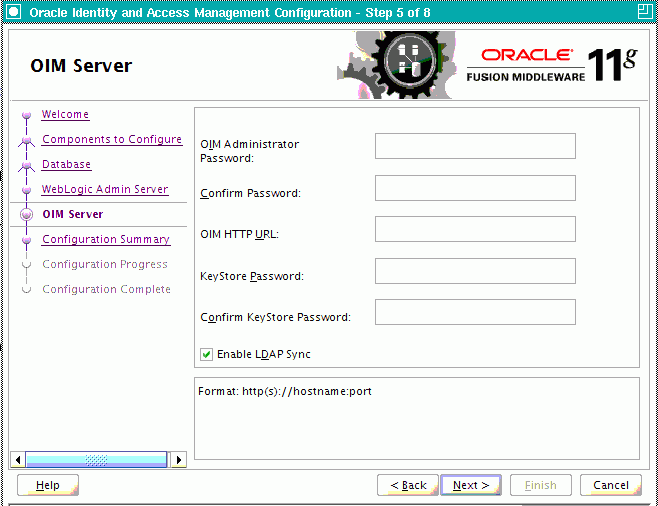Disable the Enable LDAP Sync checkbox
658x506 pixels.
[206, 355]
